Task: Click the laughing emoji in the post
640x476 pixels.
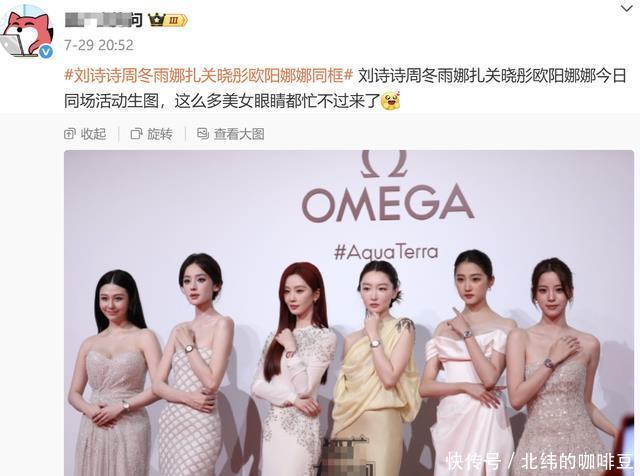Action: [x=390, y=101]
